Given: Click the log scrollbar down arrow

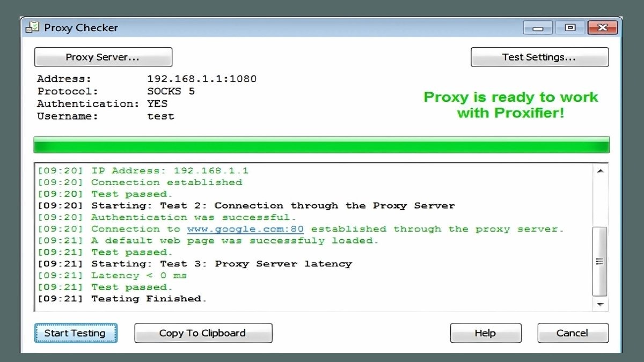Looking at the screenshot, I should point(600,304).
